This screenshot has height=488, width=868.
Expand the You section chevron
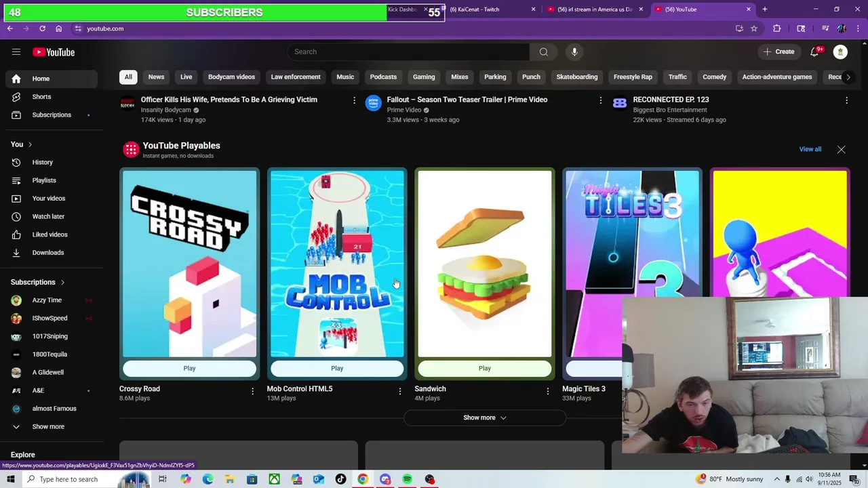click(30, 144)
